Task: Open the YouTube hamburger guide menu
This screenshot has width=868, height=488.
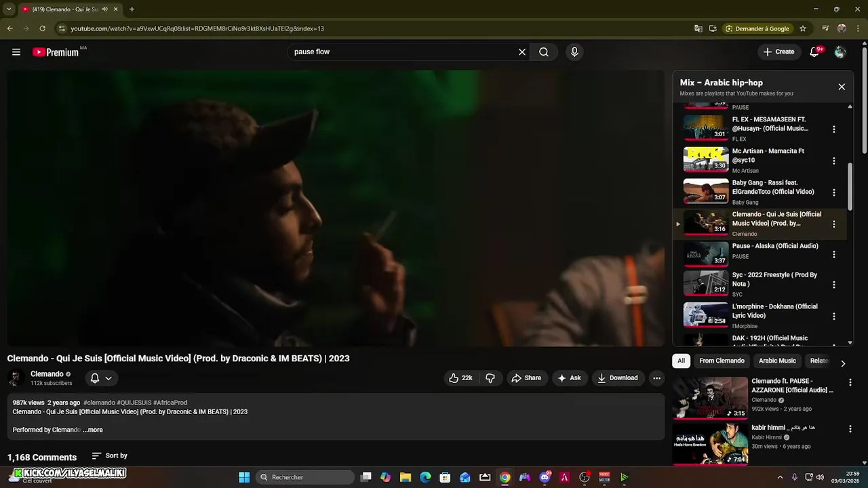Action: pyautogui.click(x=16, y=52)
